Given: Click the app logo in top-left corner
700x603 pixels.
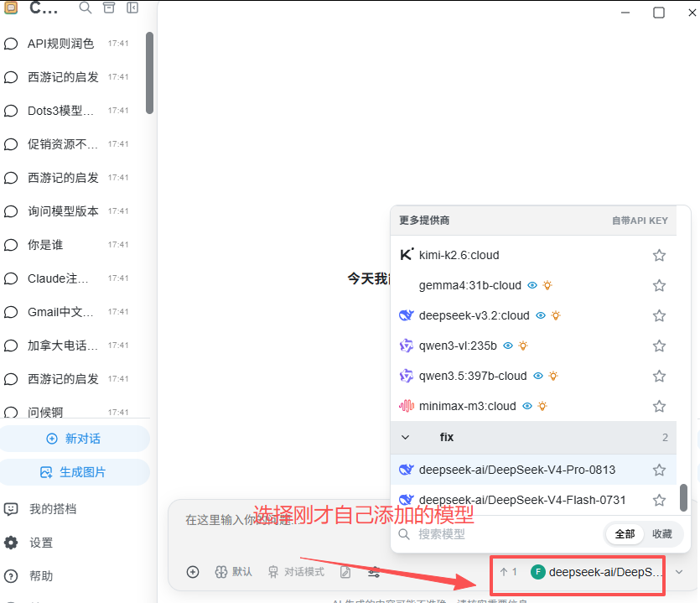Looking at the screenshot, I should point(11,8).
